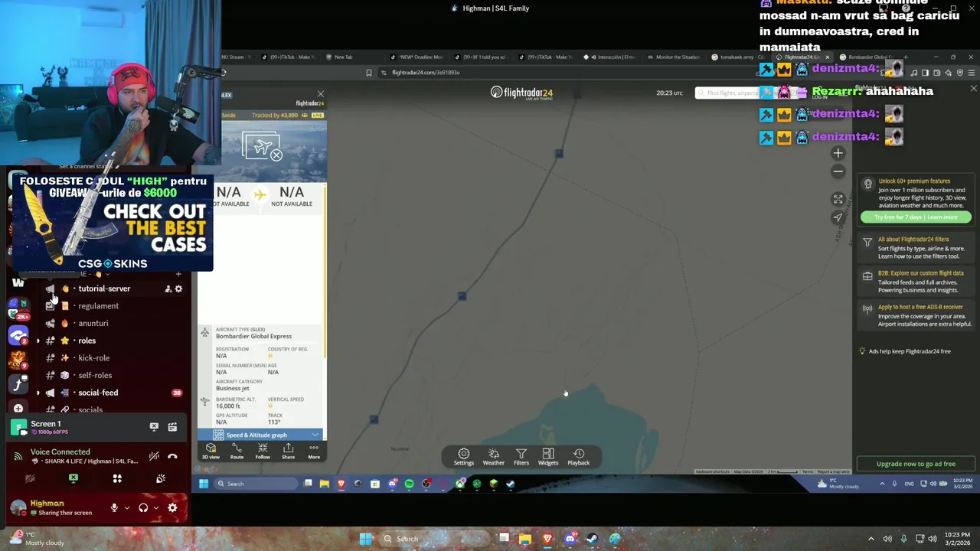Switch to the New Tab browser tab
This screenshot has width=980, height=551.
click(343, 57)
